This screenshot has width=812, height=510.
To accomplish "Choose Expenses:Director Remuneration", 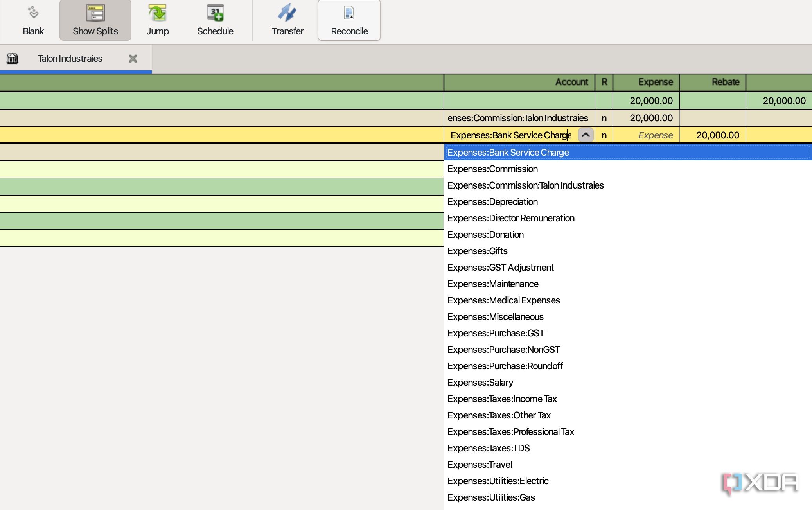I will pos(628,218).
